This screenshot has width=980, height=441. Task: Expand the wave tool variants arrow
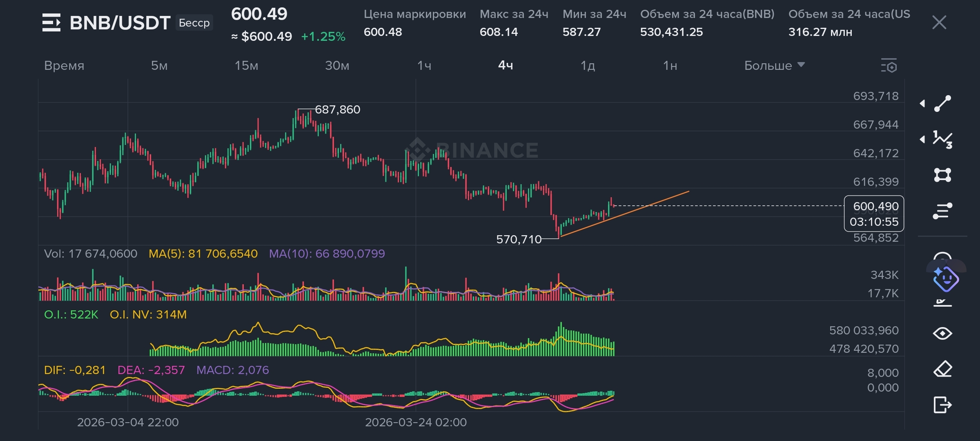pyautogui.click(x=922, y=140)
